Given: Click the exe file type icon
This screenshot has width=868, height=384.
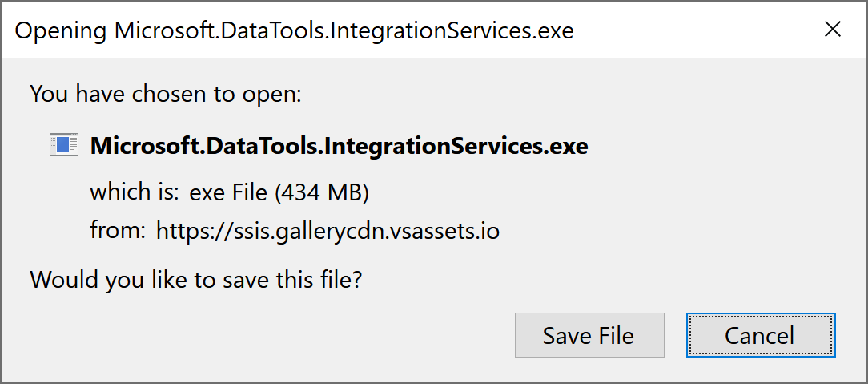Looking at the screenshot, I should click(x=64, y=145).
